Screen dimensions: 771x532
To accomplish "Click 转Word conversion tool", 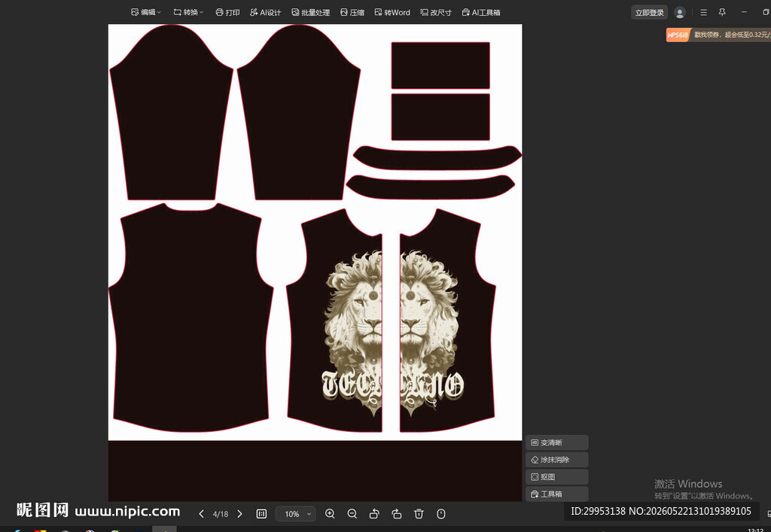I will coord(392,12).
